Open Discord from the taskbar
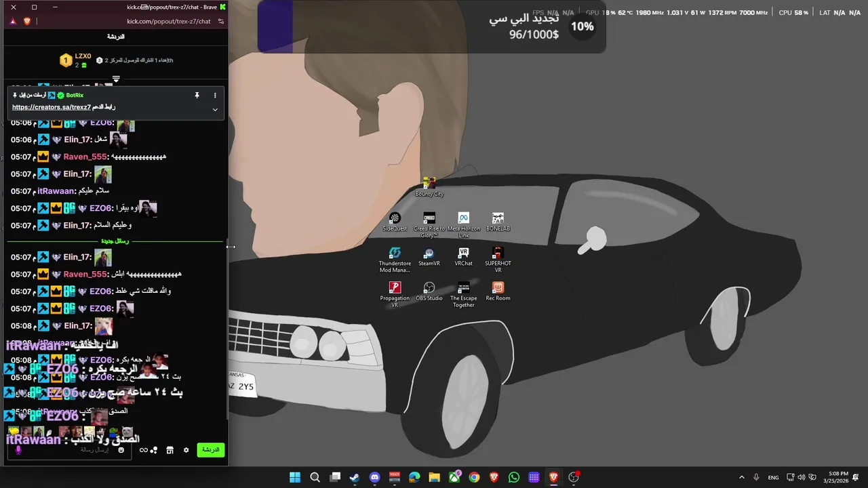 (x=374, y=477)
